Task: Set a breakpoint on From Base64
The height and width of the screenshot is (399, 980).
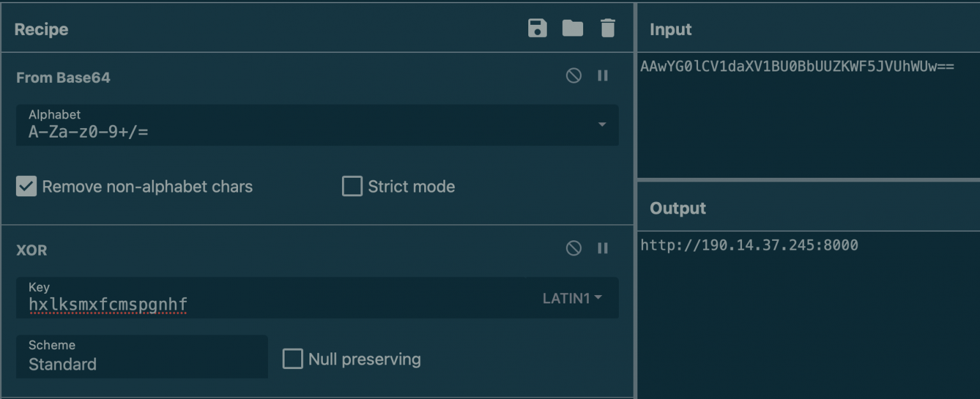Action: pyautogui.click(x=602, y=75)
